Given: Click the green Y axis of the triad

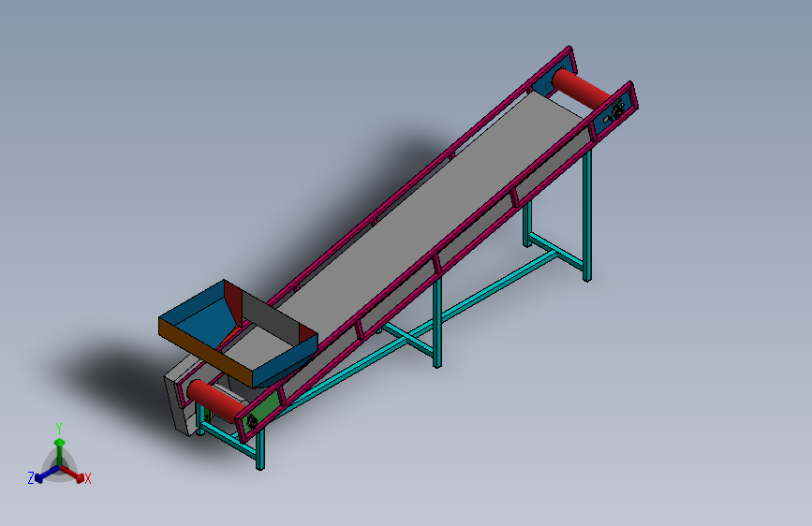Looking at the screenshot, I should [60, 451].
